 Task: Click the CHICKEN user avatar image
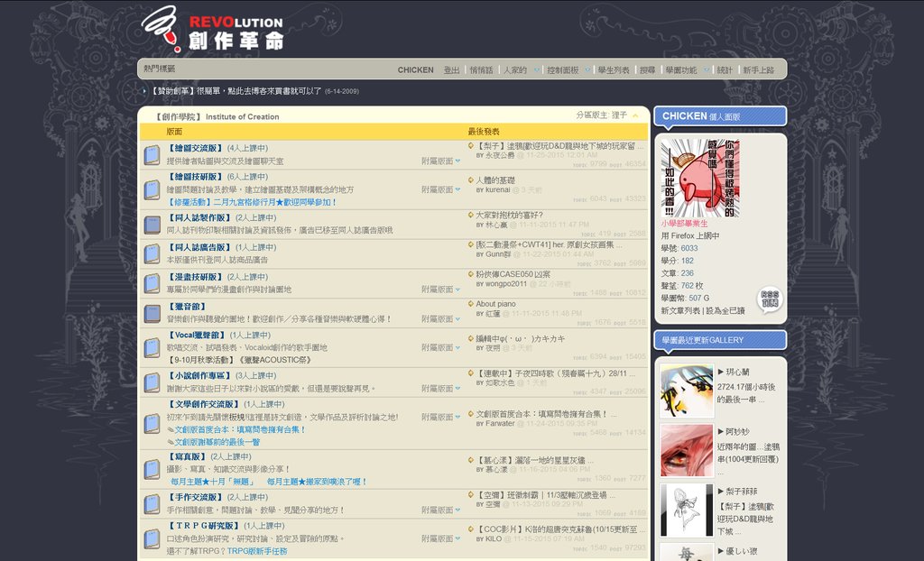(x=699, y=178)
